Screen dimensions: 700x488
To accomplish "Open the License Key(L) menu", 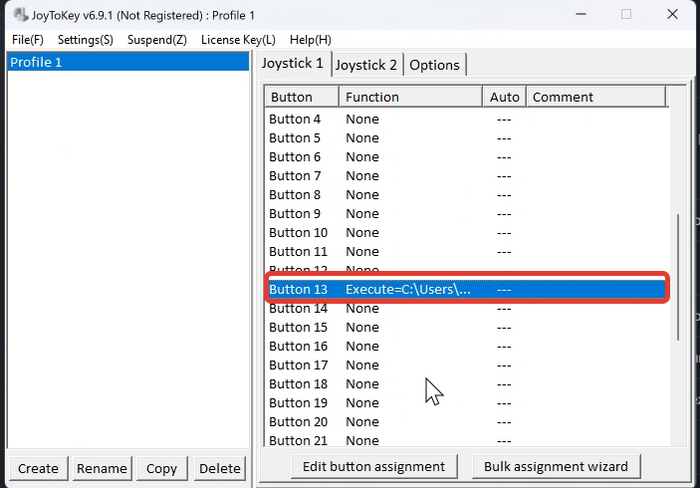I will [x=238, y=39].
